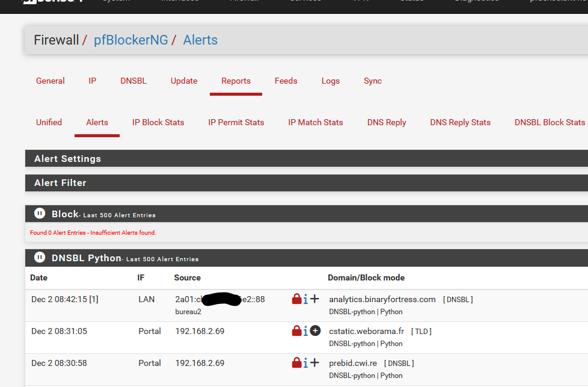Click the info icon for analytics.binaryfortress.com

coord(305,299)
